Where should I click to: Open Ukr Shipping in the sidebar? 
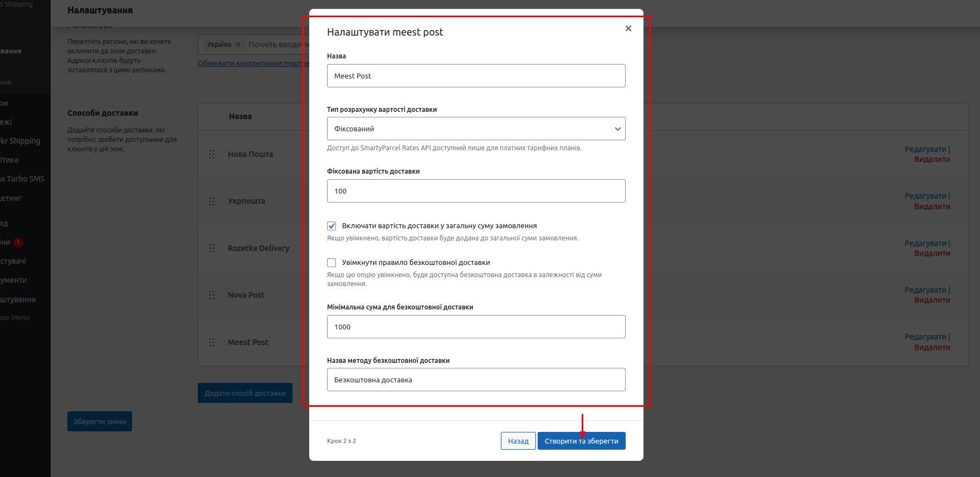(x=20, y=141)
